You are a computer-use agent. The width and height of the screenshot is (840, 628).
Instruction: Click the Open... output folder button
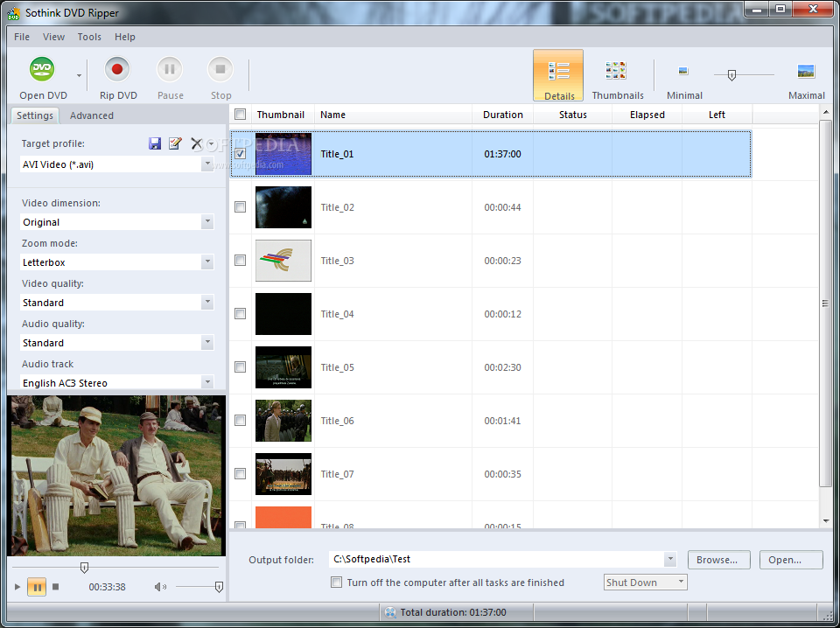(x=791, y=560)
